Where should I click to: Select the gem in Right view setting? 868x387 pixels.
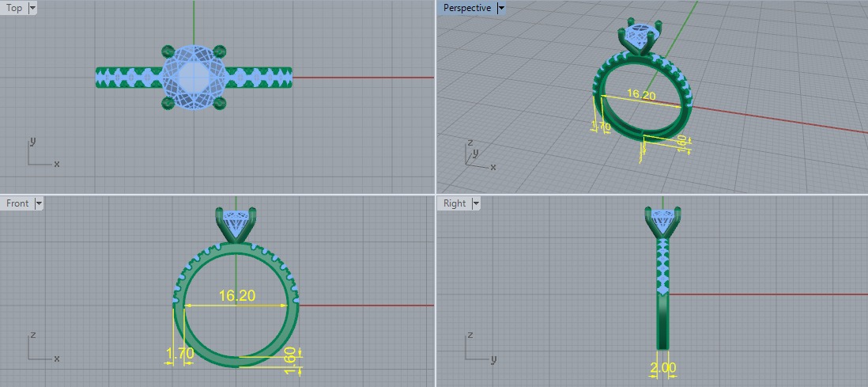point(662,221)
